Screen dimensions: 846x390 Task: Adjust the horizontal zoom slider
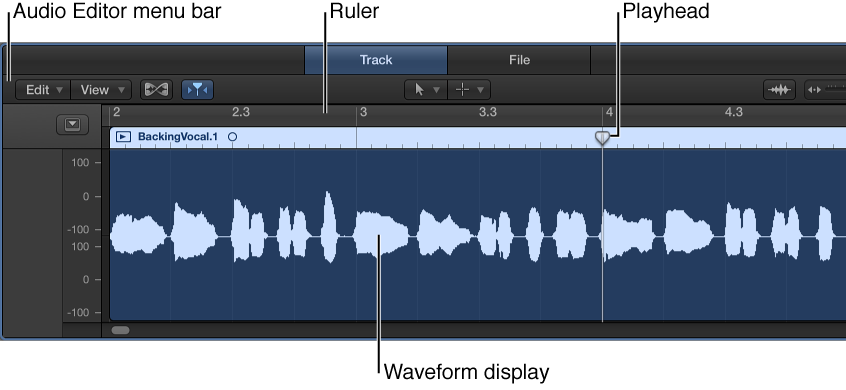point(825,90)
